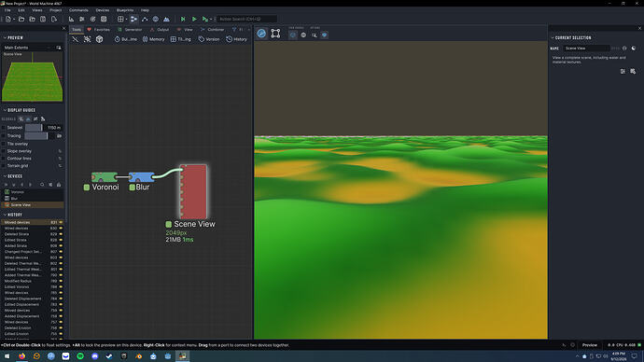This screenshot has width=644, height=362.
Task: Collapse the Preview panel section
Action: point(5,37)
